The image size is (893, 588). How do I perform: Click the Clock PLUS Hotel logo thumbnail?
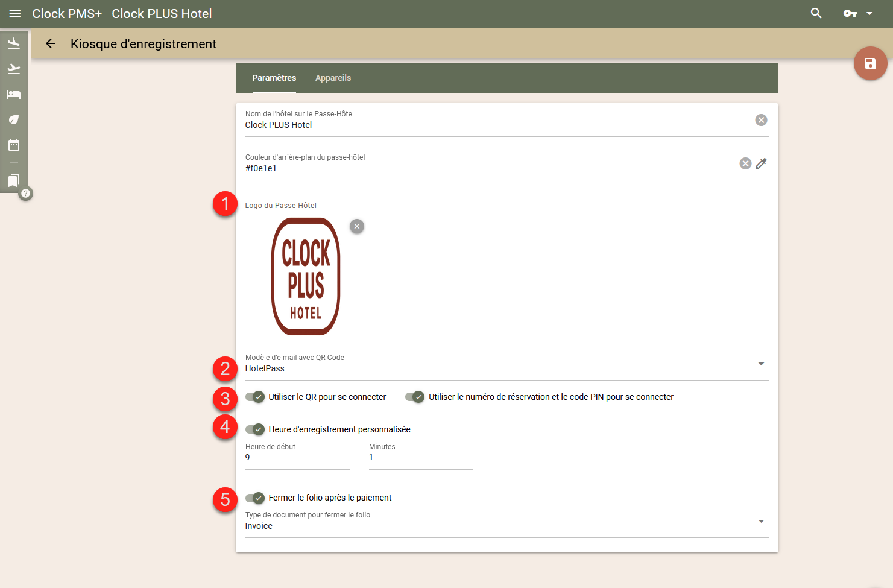(306, 276)
